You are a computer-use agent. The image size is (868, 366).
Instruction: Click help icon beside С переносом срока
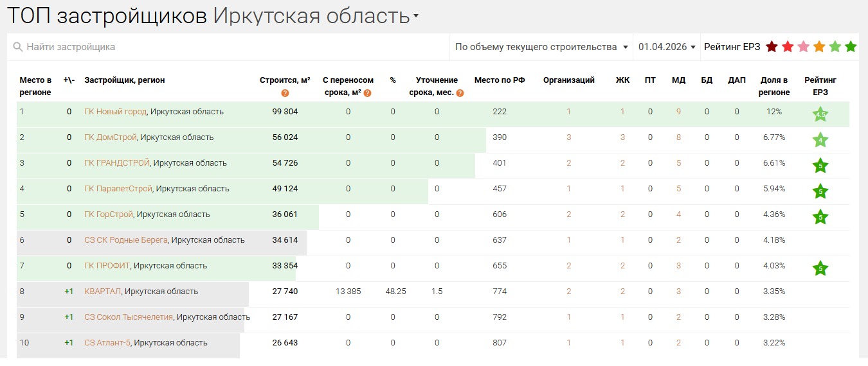pos(367,93)
